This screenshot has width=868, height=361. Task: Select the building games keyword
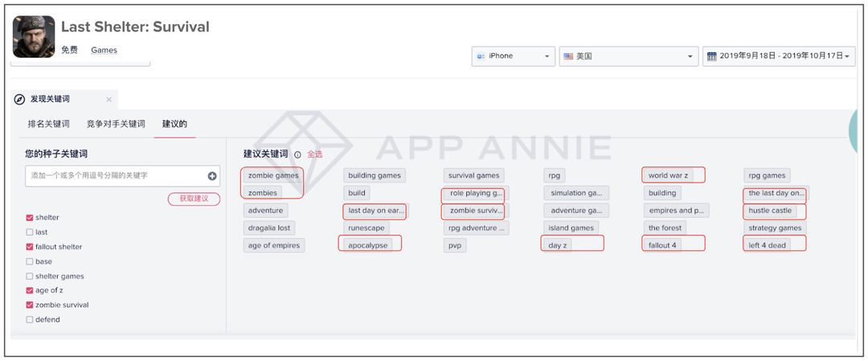click(375, 175)
